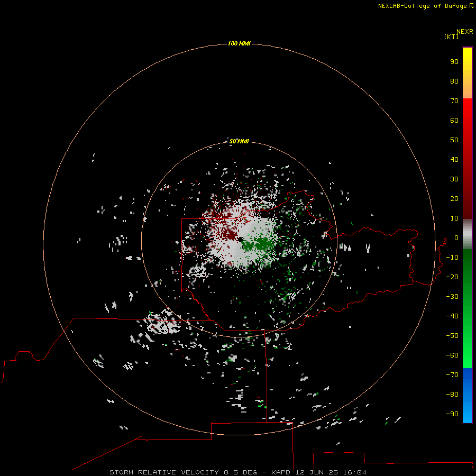
Task: Pick the -70 knot scale label
Action: [x=452, y=374]
